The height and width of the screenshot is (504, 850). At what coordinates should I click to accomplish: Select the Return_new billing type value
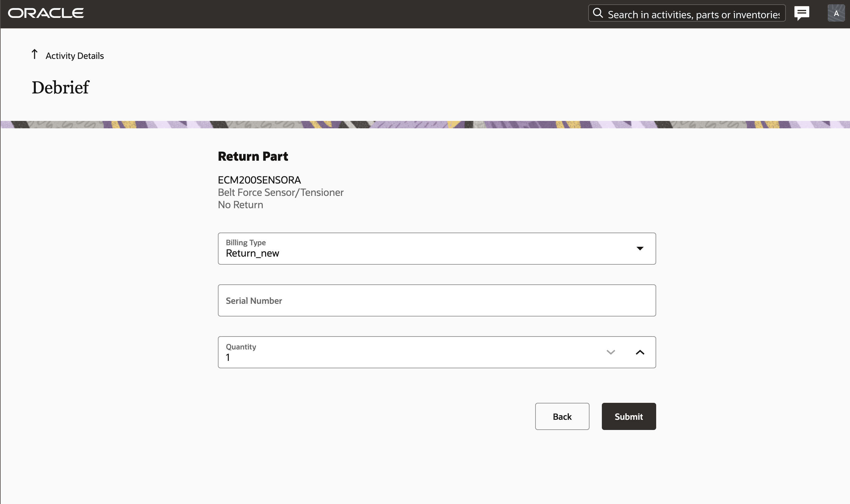click(252, 253)
